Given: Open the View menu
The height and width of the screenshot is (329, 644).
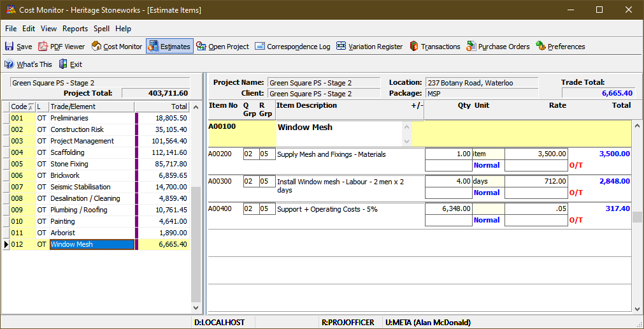Looking at the screenshot, I should coord(48,29).
